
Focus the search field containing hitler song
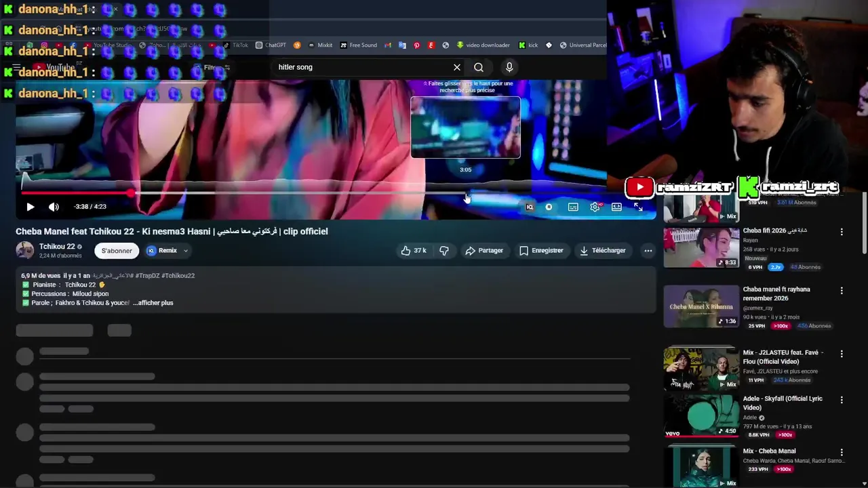point(363,67)
